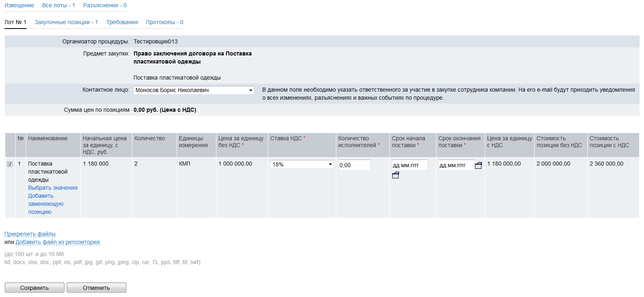Screen dimensions: 644x297
Task: Click the unit cell КМП
Action: (185, 164)
